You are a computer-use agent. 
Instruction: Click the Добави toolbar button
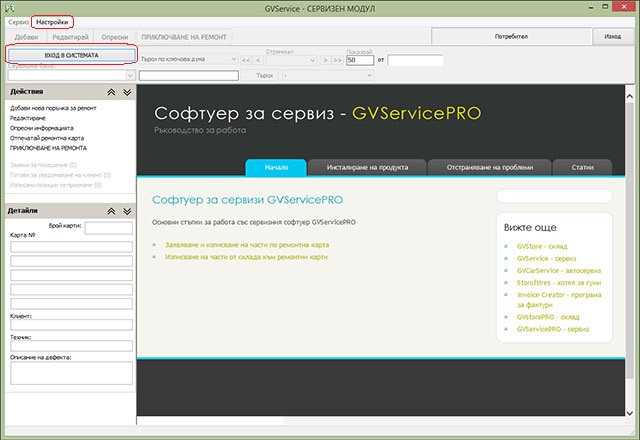(x=26, y=37)
